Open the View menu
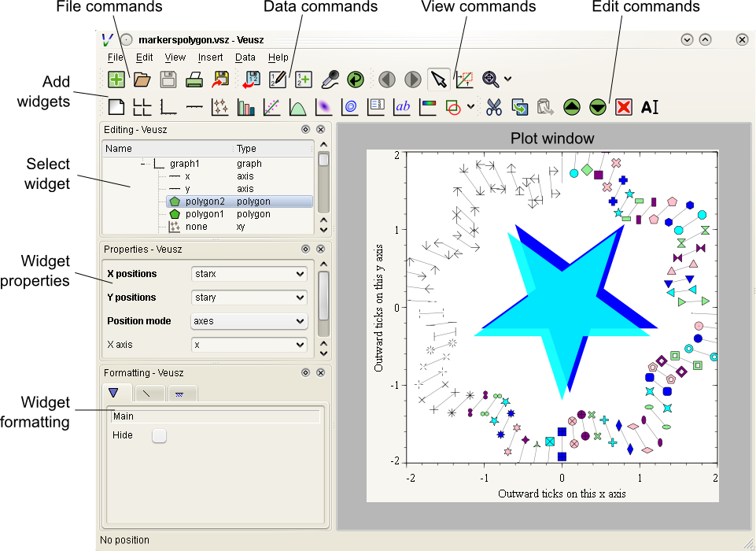This screenshot has width=756, height=551. (x=175, y=57)
